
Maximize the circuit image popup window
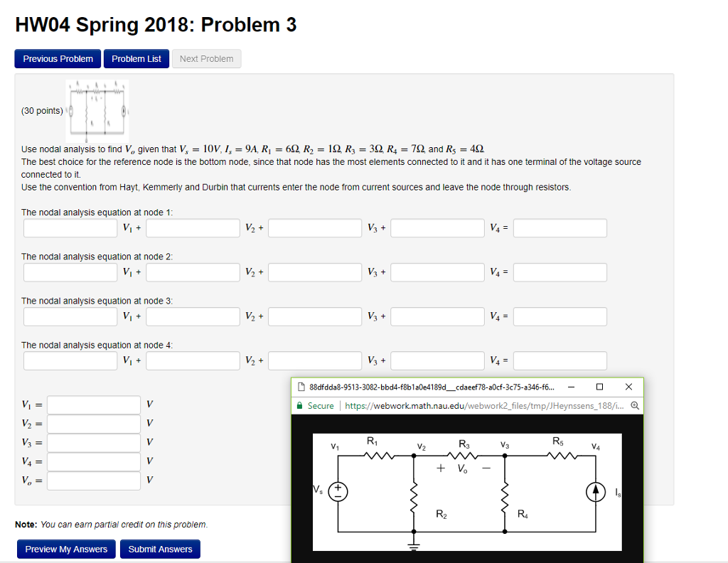599,387
